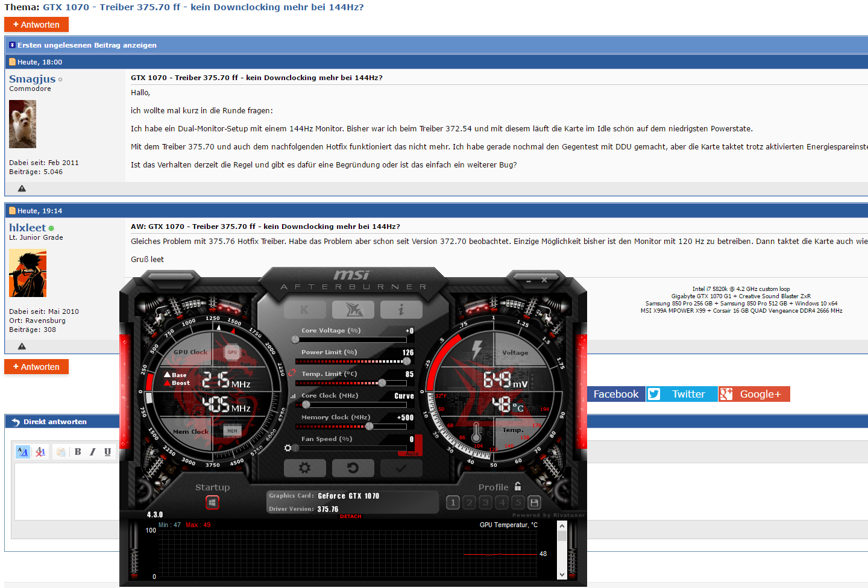Open Kombustor via the K button in Afterburner

point(304,310)
